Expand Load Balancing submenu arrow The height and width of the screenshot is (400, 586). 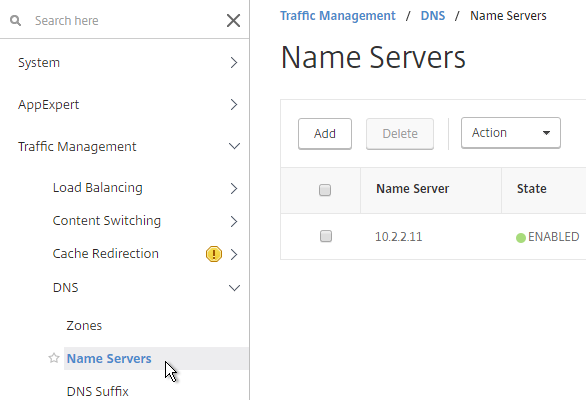pyautogui.click(x=234, y=188)
